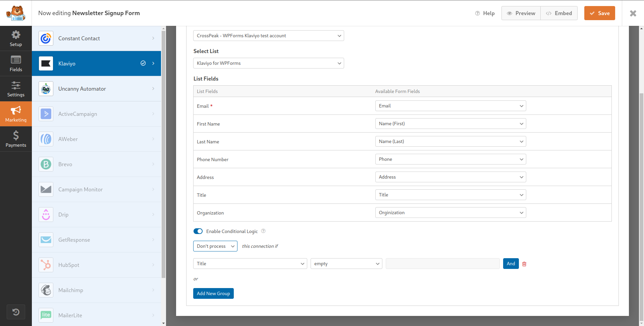Disable the Enable Conditional Logic toggle
Viewport: 644px width, 326px height.
198,231
